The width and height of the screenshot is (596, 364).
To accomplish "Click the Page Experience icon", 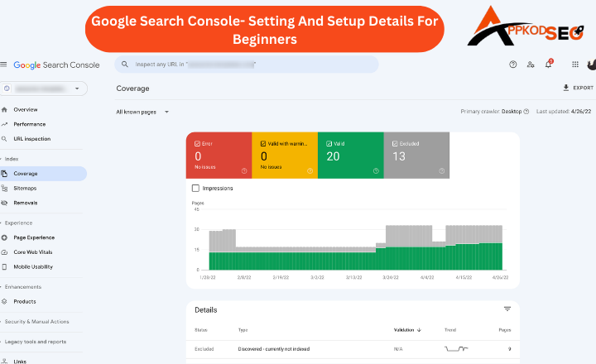I will click(4, 237).
